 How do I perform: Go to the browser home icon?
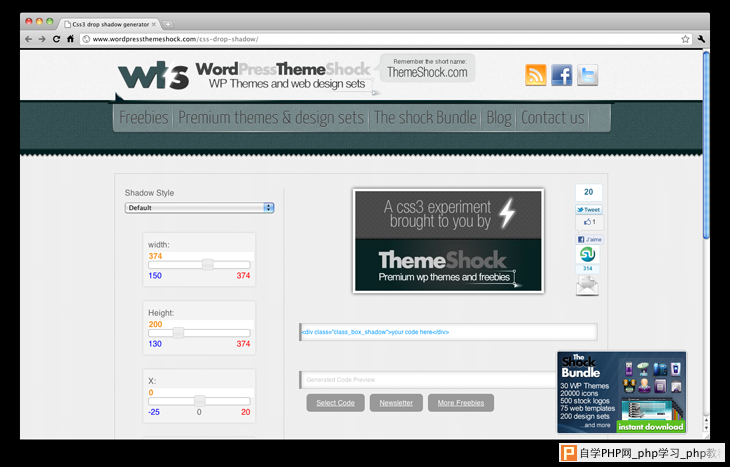coord(70,39)
